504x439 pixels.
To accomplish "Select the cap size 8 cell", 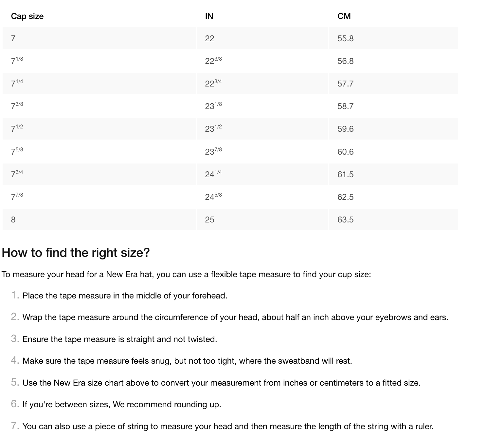I will point(99,220).
